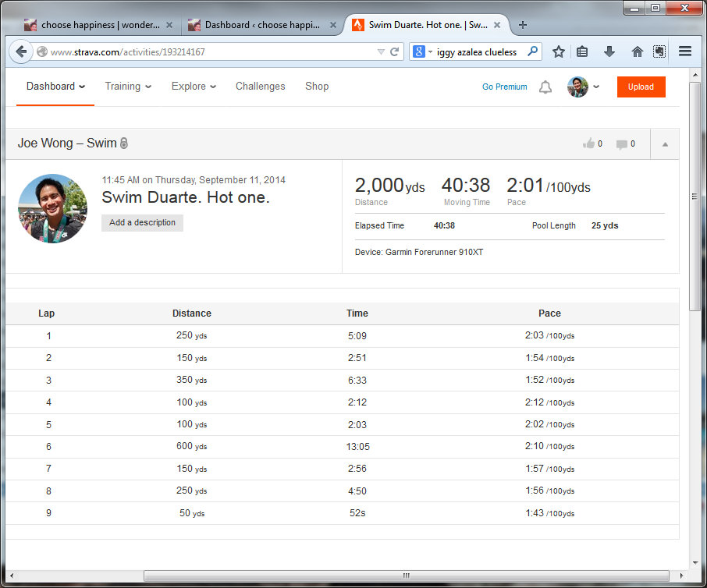This screenshot has height=588, width=707.
Task: Click the bookmark star icon
Action: click(559, 52)
